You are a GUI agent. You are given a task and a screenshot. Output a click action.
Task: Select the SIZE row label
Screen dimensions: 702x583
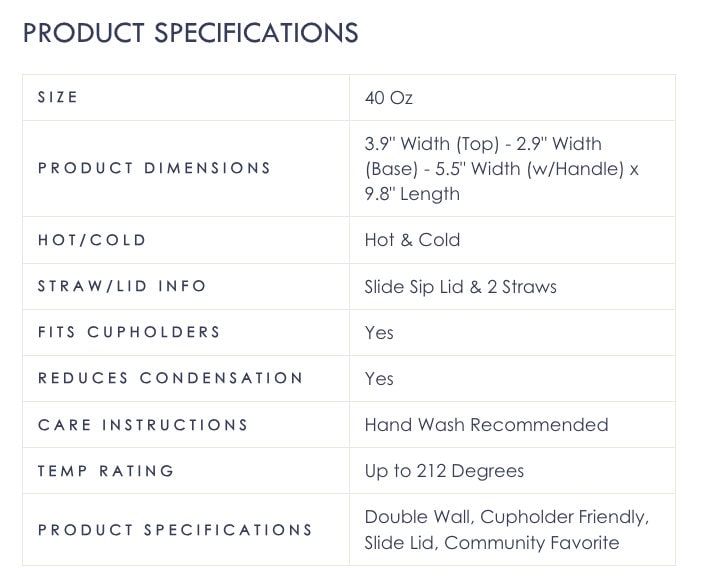pyautogui.click(x=58, y=97)
